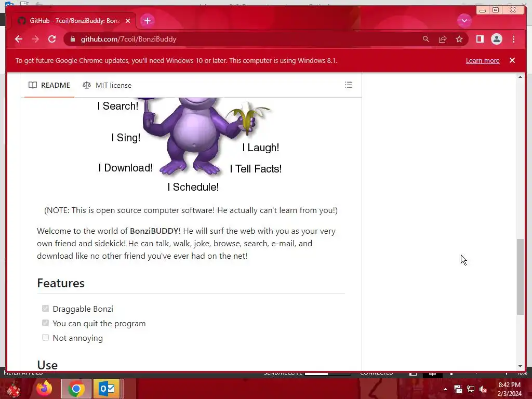Click the Chrome taskbar icon
The width and height of the screenshot is (532, 399).
pos(76,389)
